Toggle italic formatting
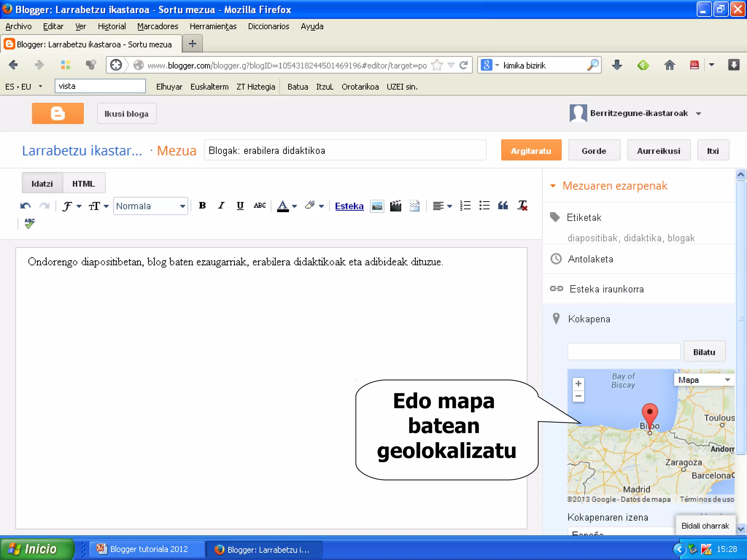The height and width of the screenshot is (560, 747). [x=221, y=206]
